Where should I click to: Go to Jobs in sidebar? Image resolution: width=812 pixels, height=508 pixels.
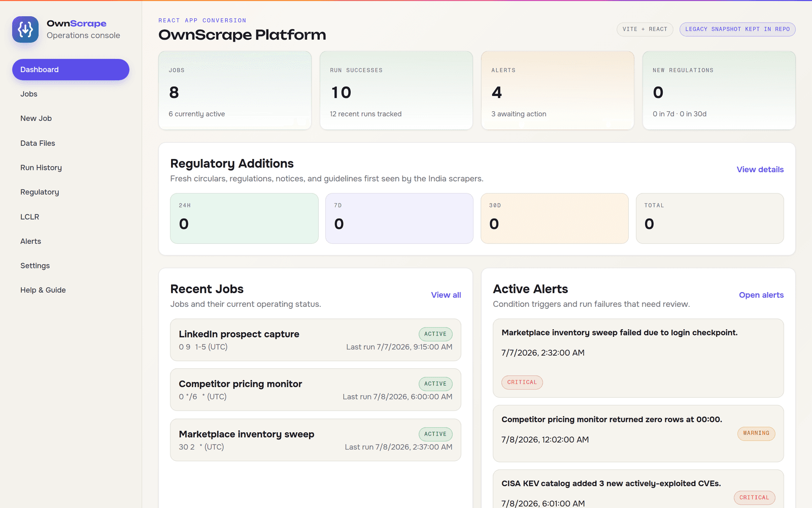71,94
